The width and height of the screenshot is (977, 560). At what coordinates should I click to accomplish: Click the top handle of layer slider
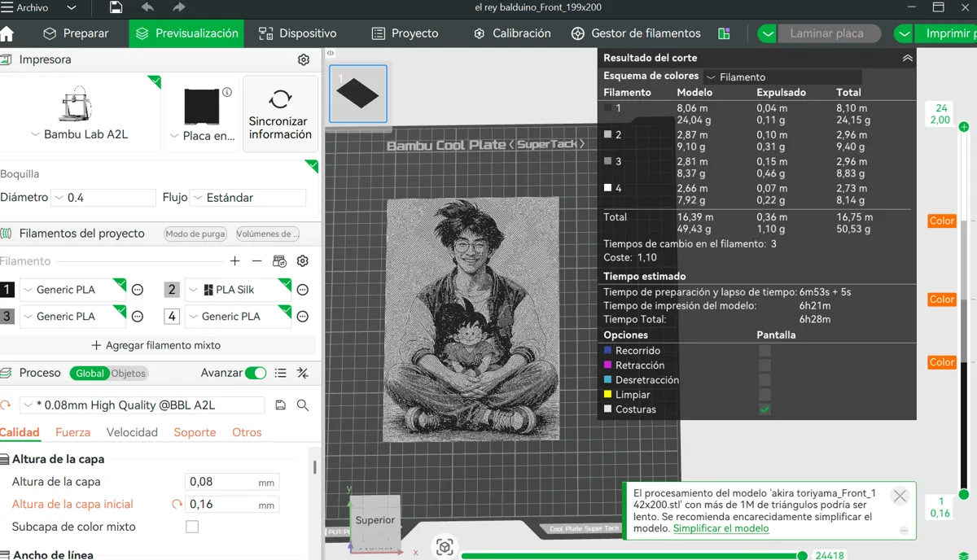[964, 127]
